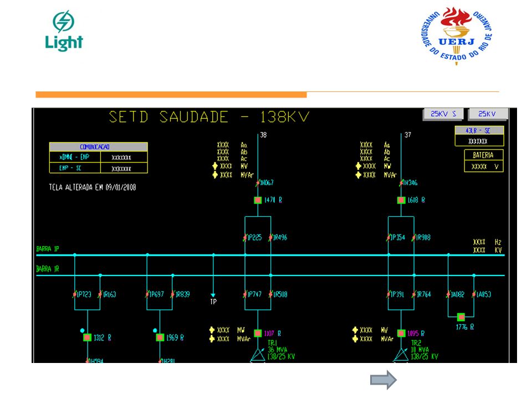The height and width of the screenshot is (399, 532).
Task: Click the grey next-slide arrow
Action: [383, 380]
